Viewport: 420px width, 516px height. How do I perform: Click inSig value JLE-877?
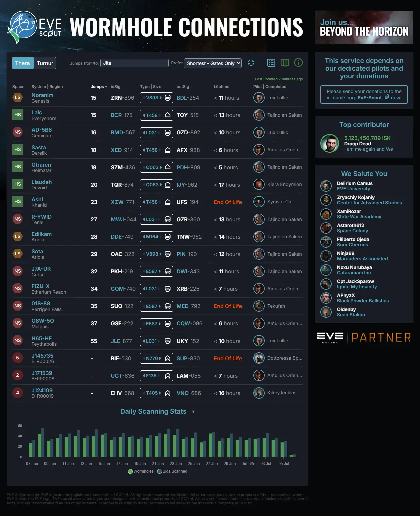coord(121,341)
